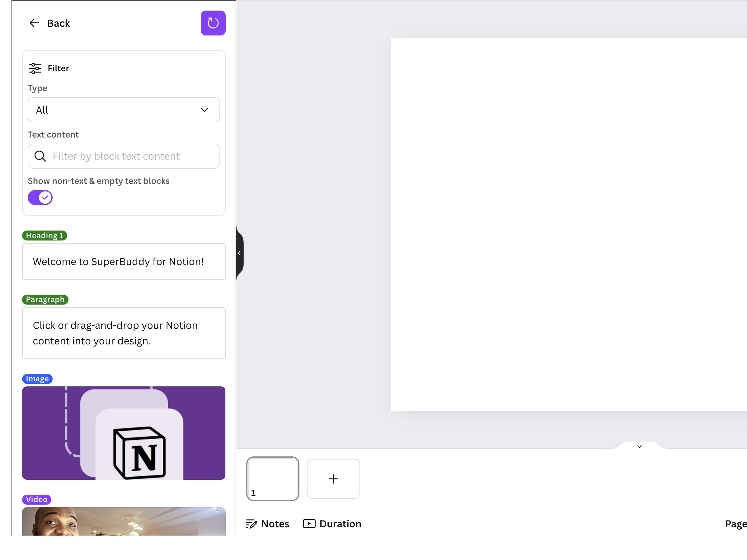Click the Duration play icon
The image size is (747, 560).
309,524
